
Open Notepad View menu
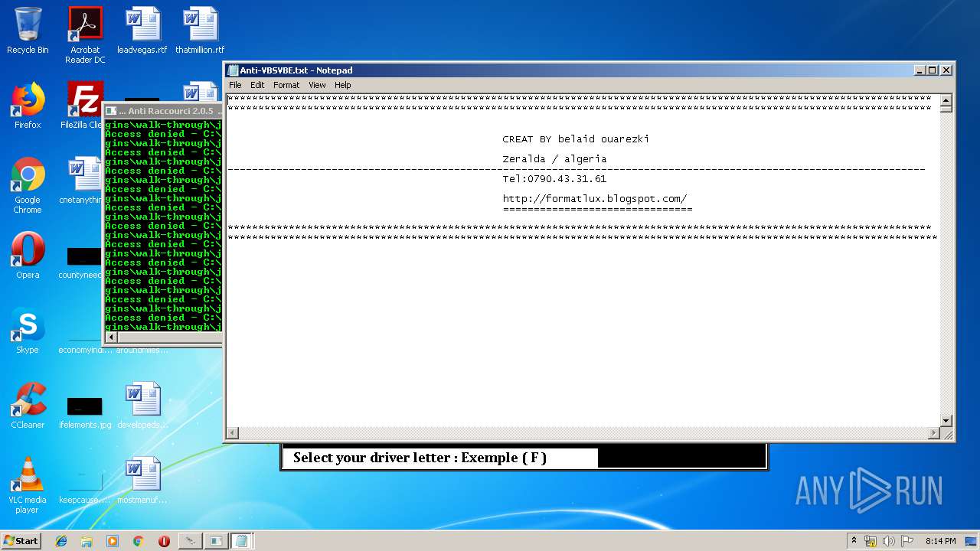[317, 85]
